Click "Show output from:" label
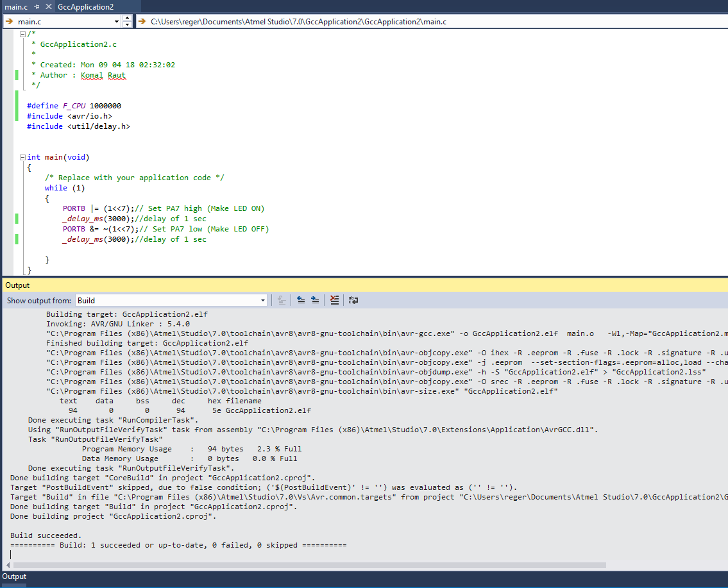This screenshot has width=728, height=588. 39,301
